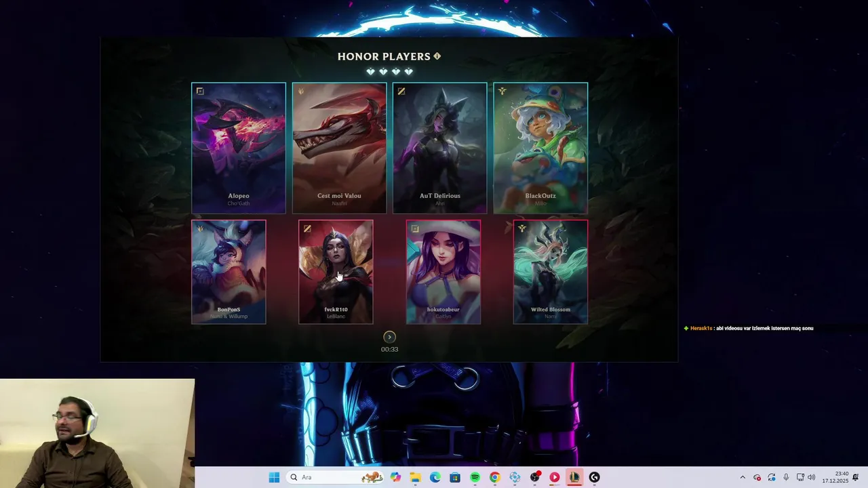
Task: Open the red play-button app in taskbar
Action: click(x=554, y=477)
